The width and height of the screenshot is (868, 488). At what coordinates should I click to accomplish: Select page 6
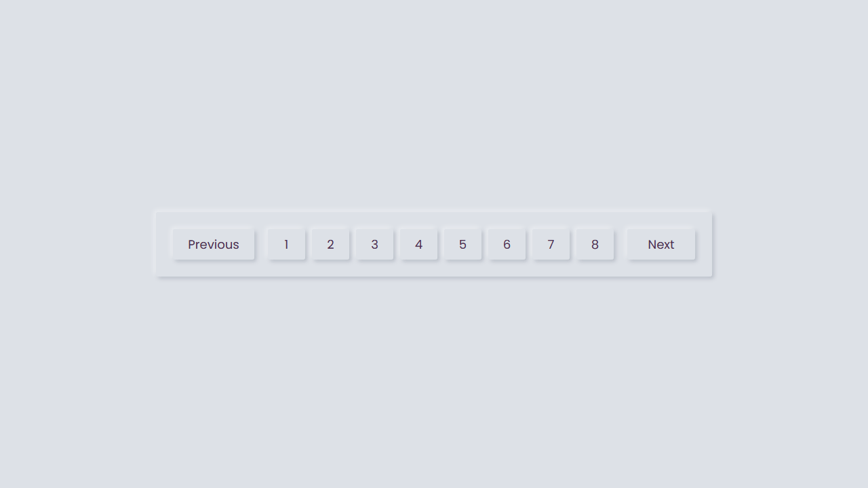click(x=507, y=245)
